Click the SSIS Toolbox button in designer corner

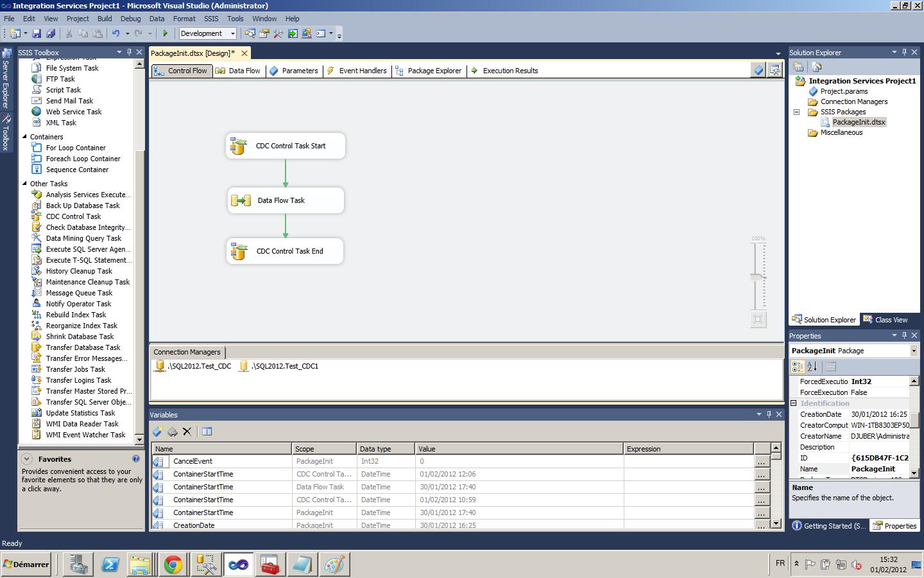click(x=775, y=70)
